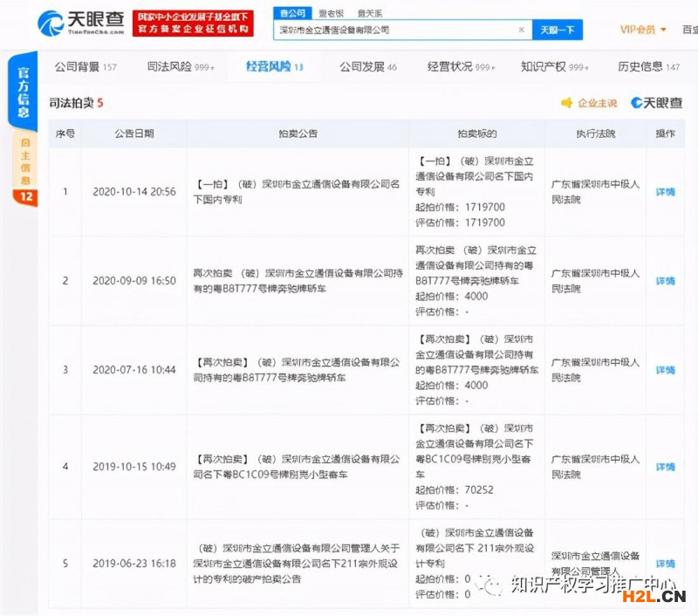Viewport: 698px width, 616px height.
Task: Go to the 公司发展 tab
Action: (x=368, y=67)
